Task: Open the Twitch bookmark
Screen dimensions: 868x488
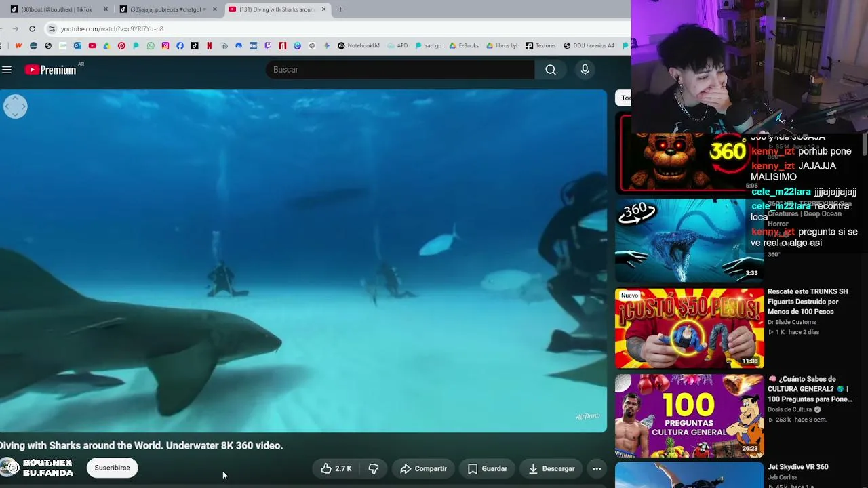Action: click(268, 46)
